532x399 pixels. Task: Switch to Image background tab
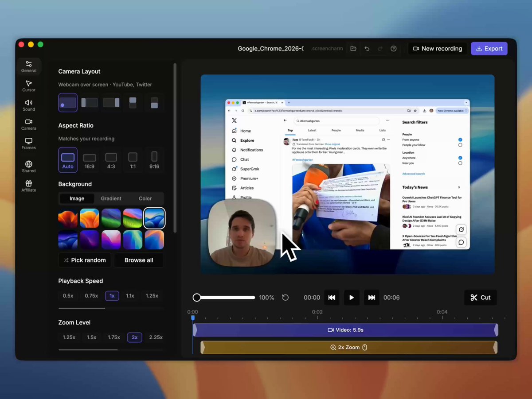(x=77, y=199)
